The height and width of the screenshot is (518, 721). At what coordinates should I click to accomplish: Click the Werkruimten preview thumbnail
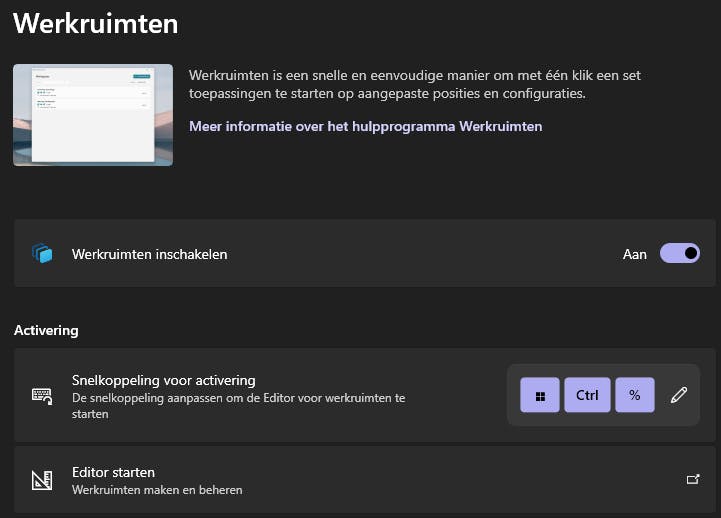(x=93, y=115)
